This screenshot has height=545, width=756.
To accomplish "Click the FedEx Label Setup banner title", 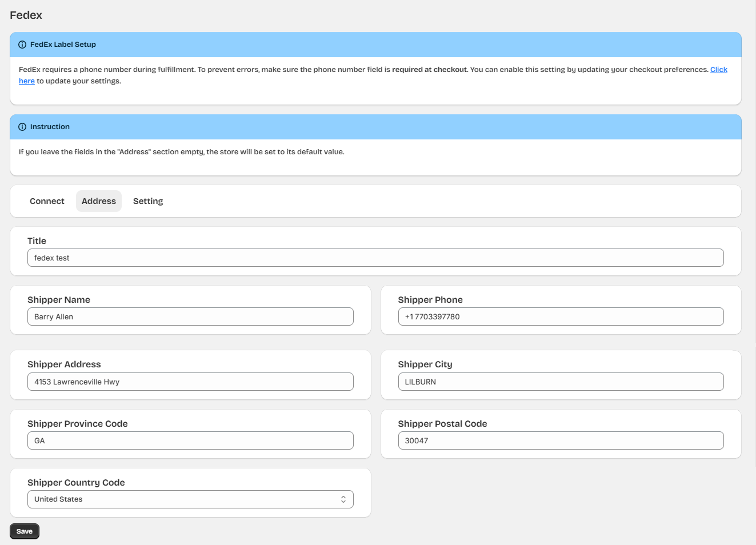I will (63, 45).
